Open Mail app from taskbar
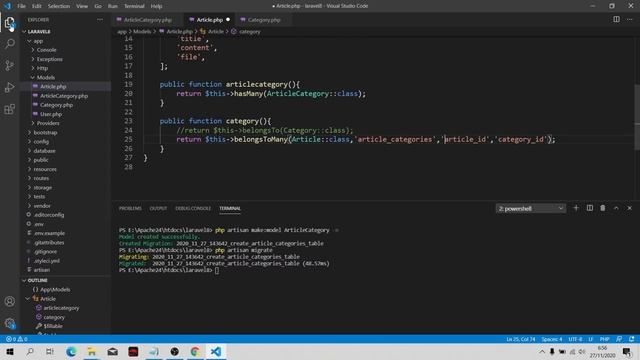 click(113, 351)
